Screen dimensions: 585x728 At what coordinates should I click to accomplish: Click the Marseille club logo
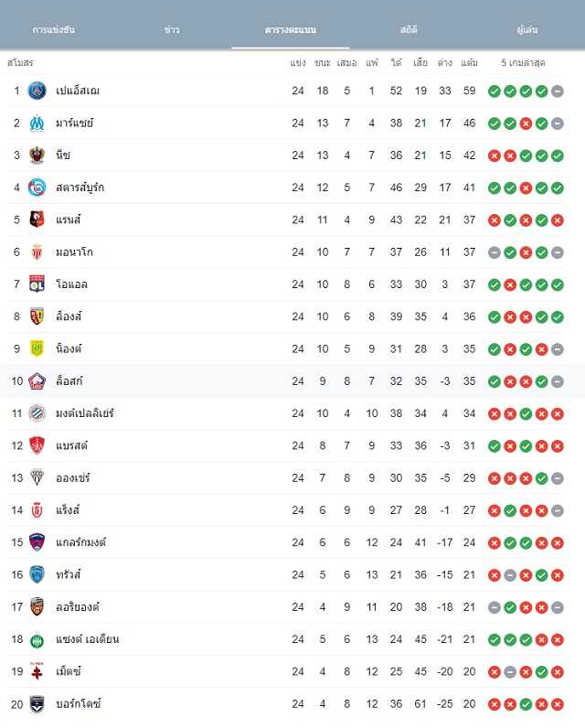(37, 123)
